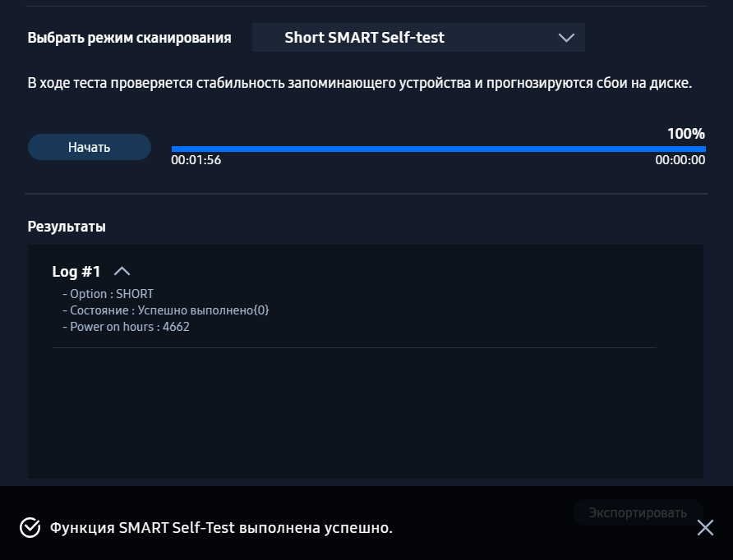Screen dimensions: 733x560
Task: Click the 100% progress percentage label
Action: click(x=685, y=134)
